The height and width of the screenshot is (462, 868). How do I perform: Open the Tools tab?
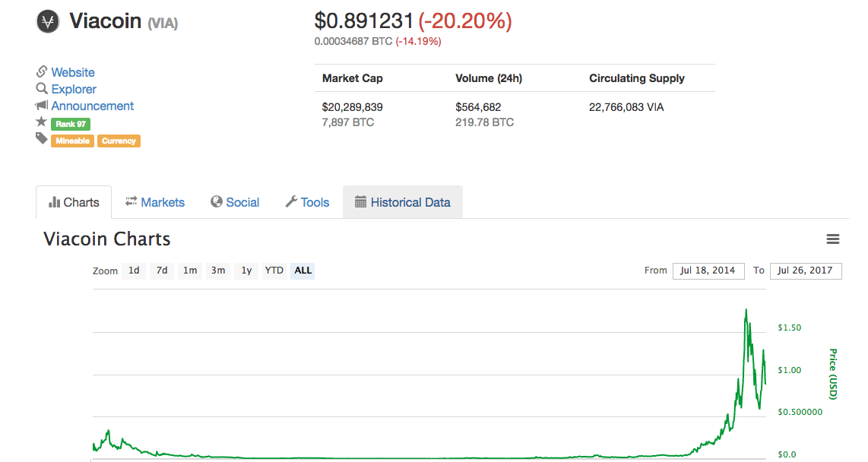pyautogui.click(x=307, y=203)
